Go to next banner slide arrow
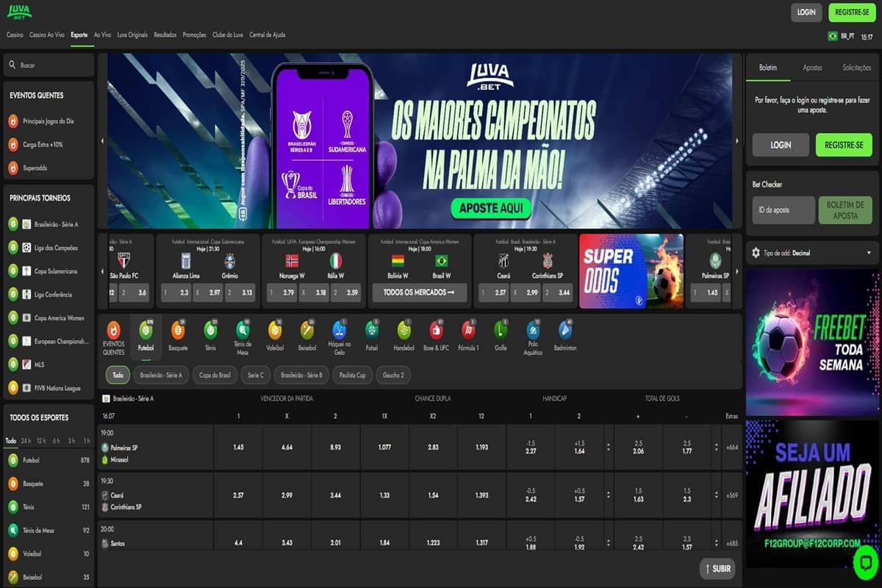The image size is (882, 588). 737,140
